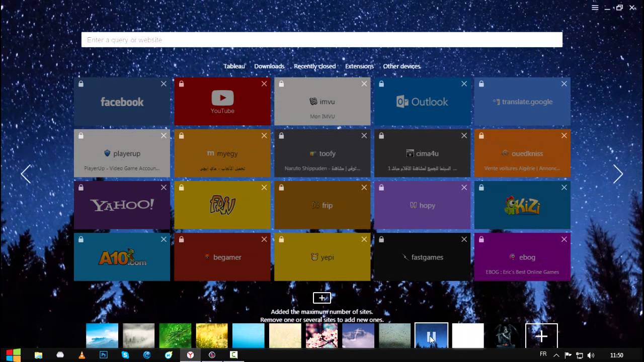The image size is (644, 362).
Task: Toggle the pin lock on Outlook tile
Action: coord(381,84)
